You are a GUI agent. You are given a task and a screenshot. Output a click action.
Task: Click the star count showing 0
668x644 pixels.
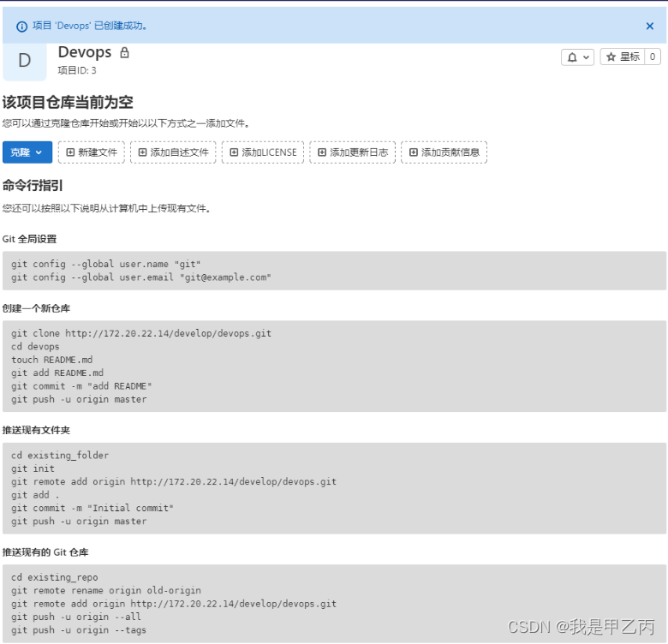point(653,57)
